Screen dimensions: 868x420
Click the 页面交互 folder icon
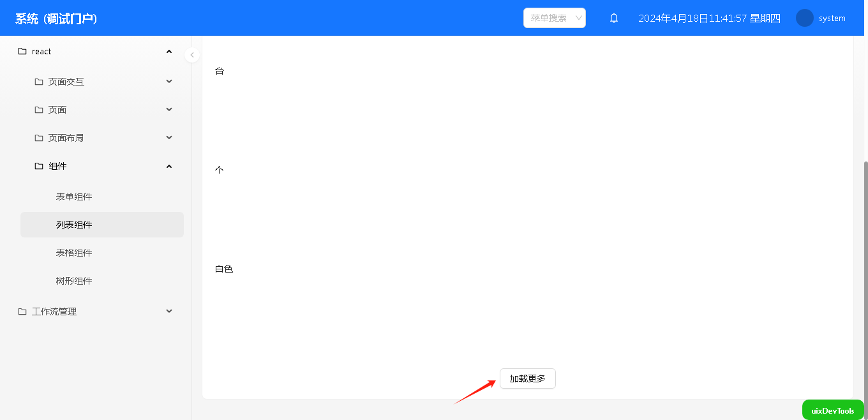click(x=39, y=82)
